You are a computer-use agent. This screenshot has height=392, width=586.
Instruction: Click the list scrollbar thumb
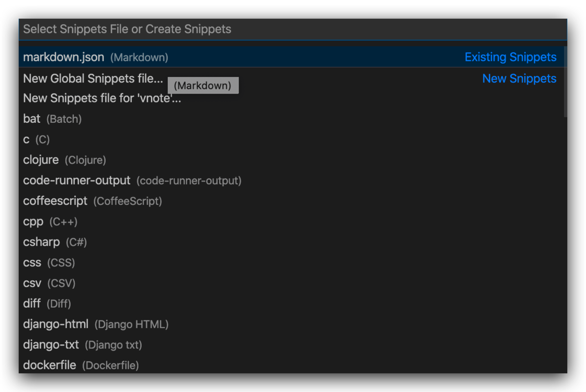point(565,82)
